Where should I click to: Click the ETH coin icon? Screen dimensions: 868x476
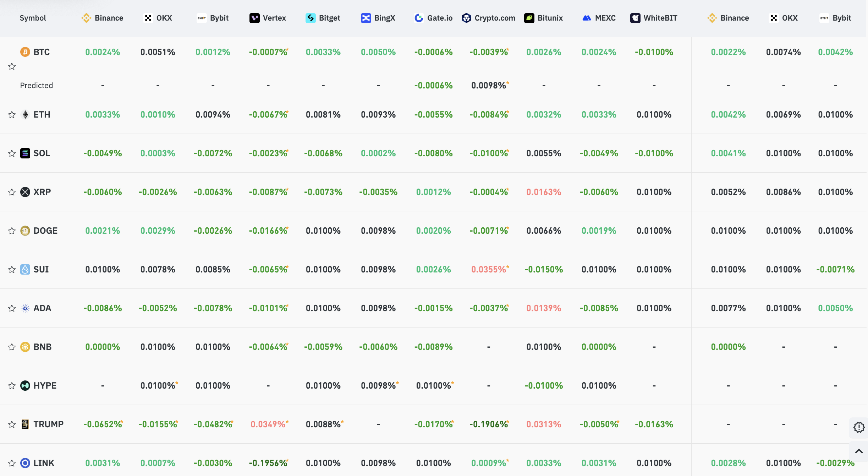tap(25, 114)
